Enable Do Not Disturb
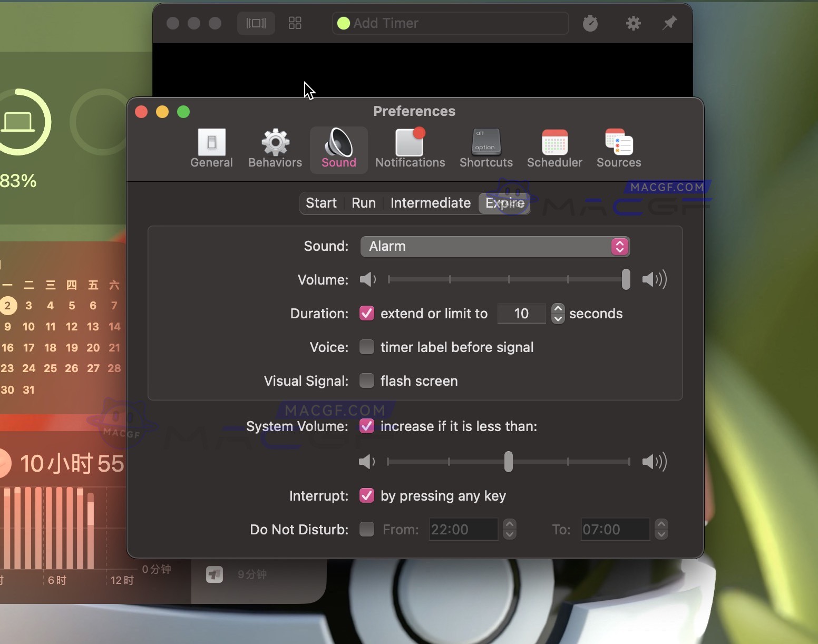The height and width of the screenshot is (644, 818). [367, 529]
